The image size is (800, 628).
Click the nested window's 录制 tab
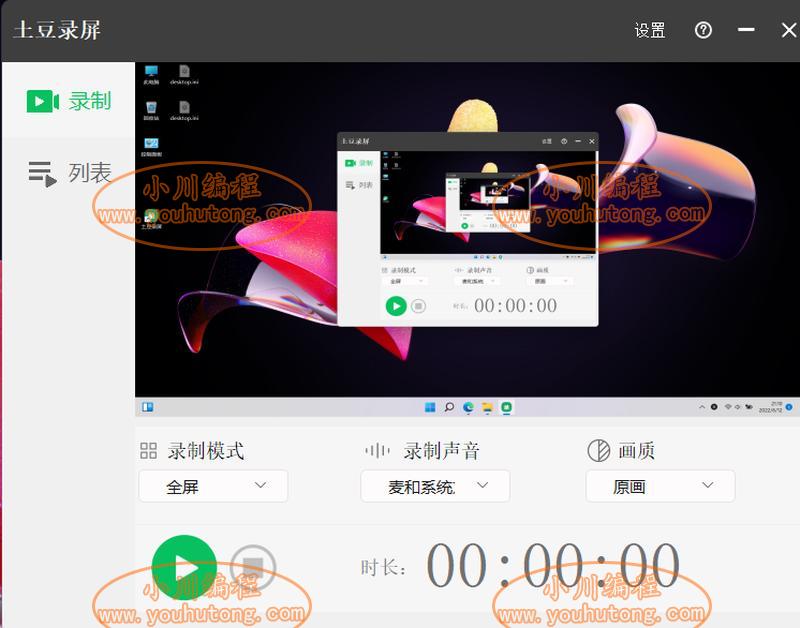[359, 163]
